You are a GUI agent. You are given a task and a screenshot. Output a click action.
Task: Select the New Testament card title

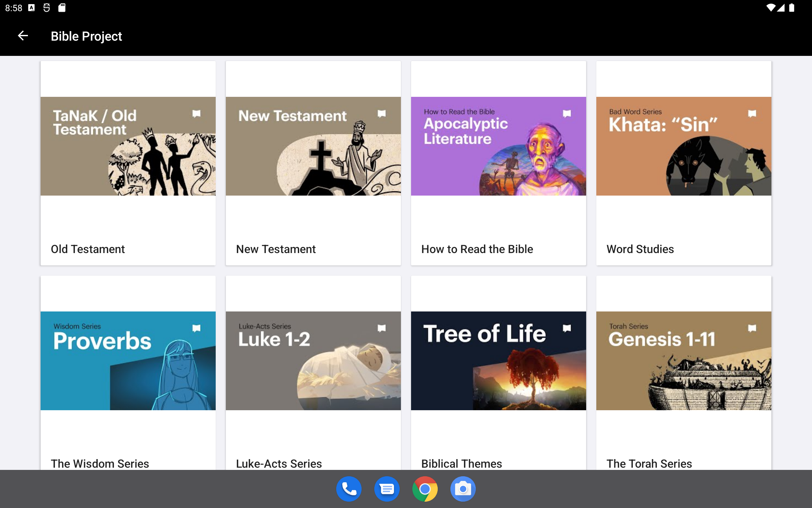(276, 249)
